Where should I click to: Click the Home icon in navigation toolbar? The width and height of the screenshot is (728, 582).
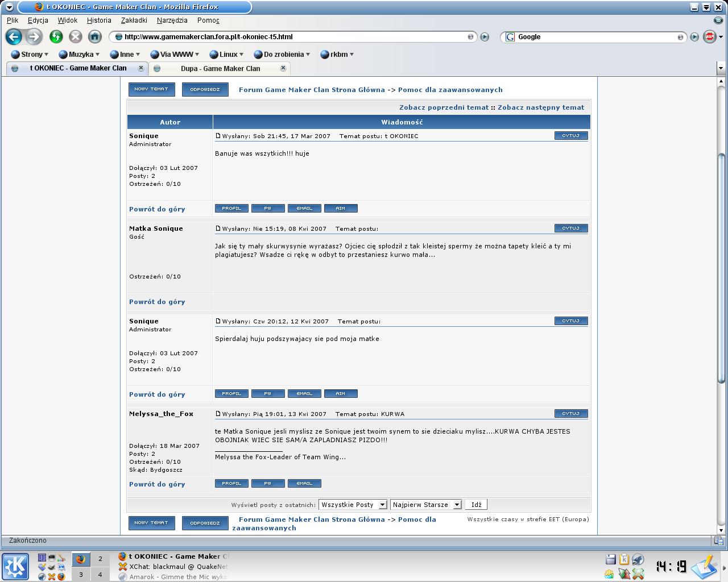(94, 37)
